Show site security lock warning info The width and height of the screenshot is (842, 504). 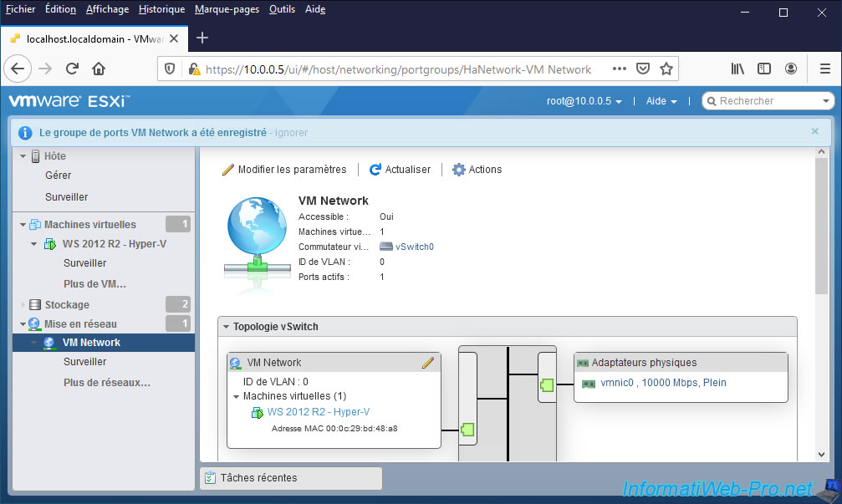click(x=194, y=69)
